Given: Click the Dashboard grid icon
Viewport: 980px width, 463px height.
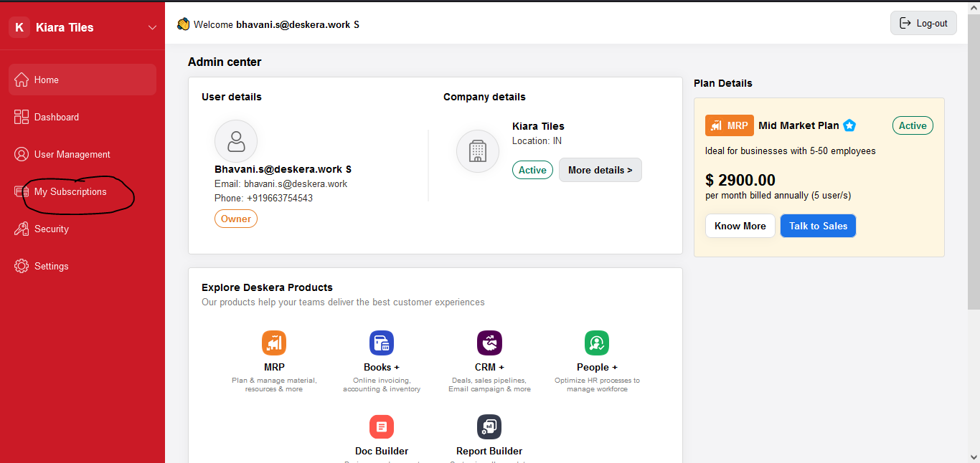Looking at the screenshot, I should (x=22, y=117).
